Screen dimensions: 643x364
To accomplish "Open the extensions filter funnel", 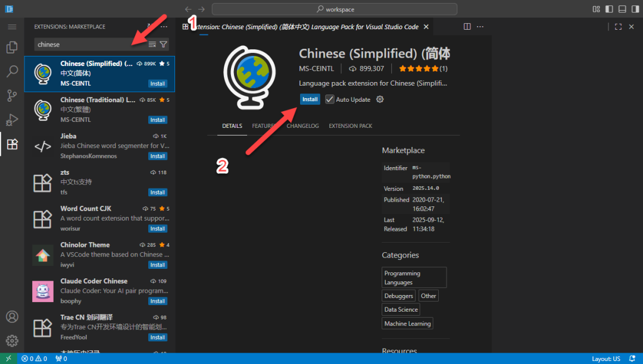I will coord(163,44).
